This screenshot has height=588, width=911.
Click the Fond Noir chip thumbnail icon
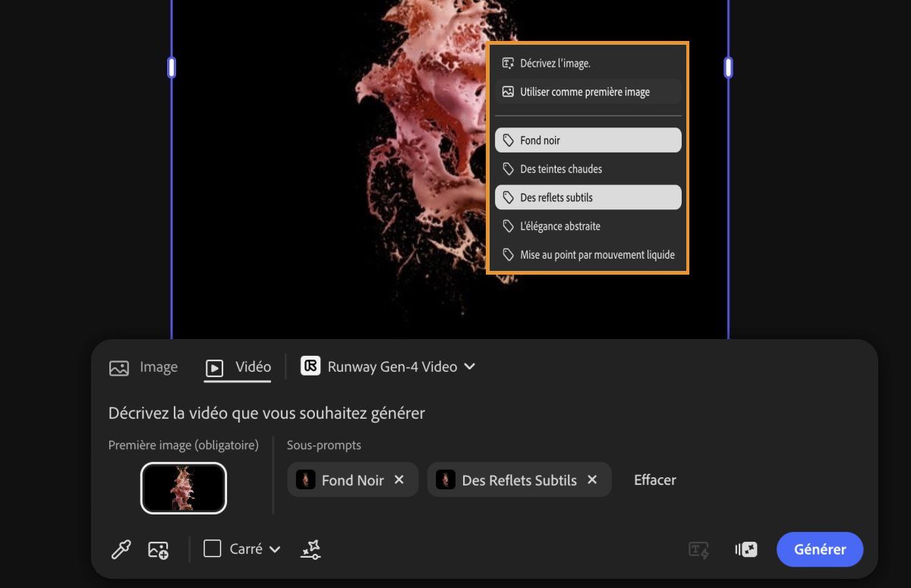pyautogui.click(x=305, y=480)
